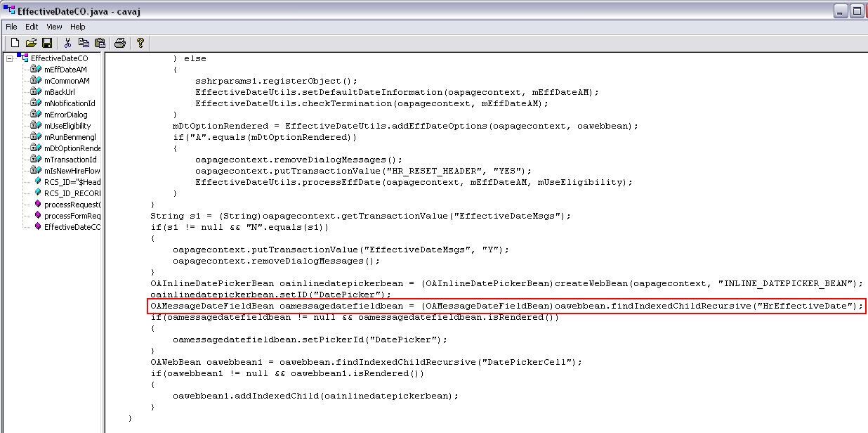Select the RCS_ID="$Head constant node
Screen dimensions: 868x433
tap(72, 182)
